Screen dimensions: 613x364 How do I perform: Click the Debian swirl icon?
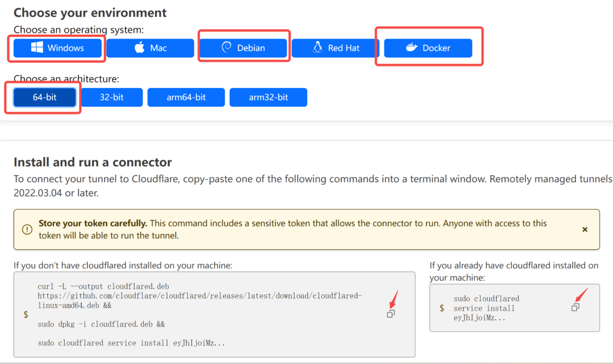(x=226, y=48)
